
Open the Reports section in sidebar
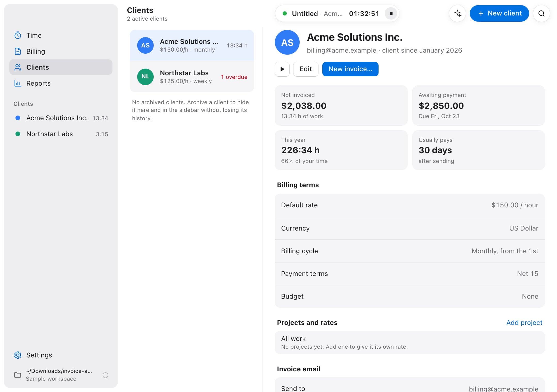coord(61,83)
